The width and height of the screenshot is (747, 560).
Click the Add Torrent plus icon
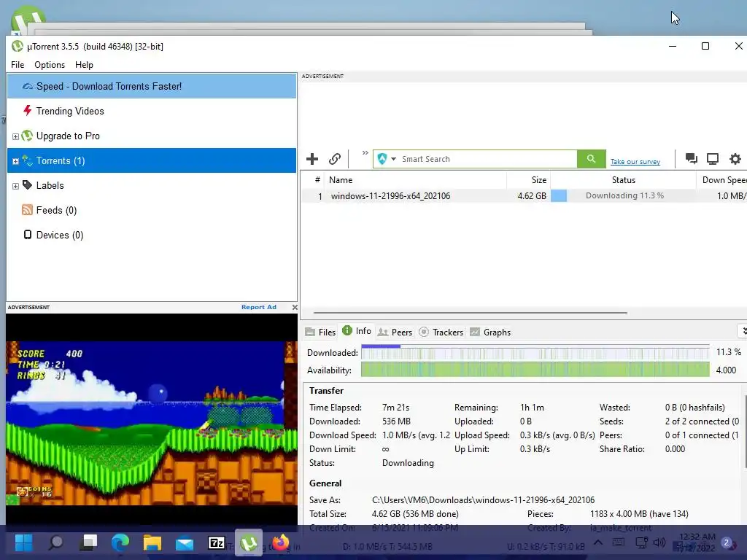point(312,159)
